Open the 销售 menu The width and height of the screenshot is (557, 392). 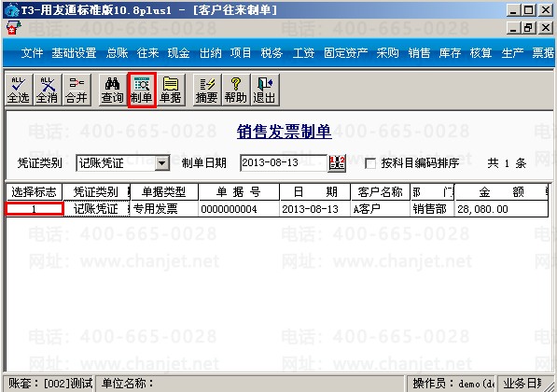click(419, 53)
